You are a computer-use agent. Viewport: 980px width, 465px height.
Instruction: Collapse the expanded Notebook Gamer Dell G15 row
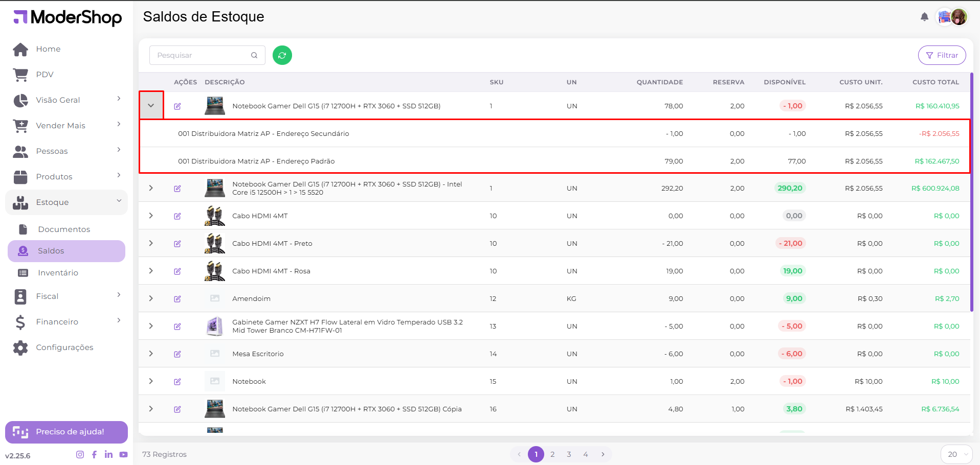(x=151, y=106)
